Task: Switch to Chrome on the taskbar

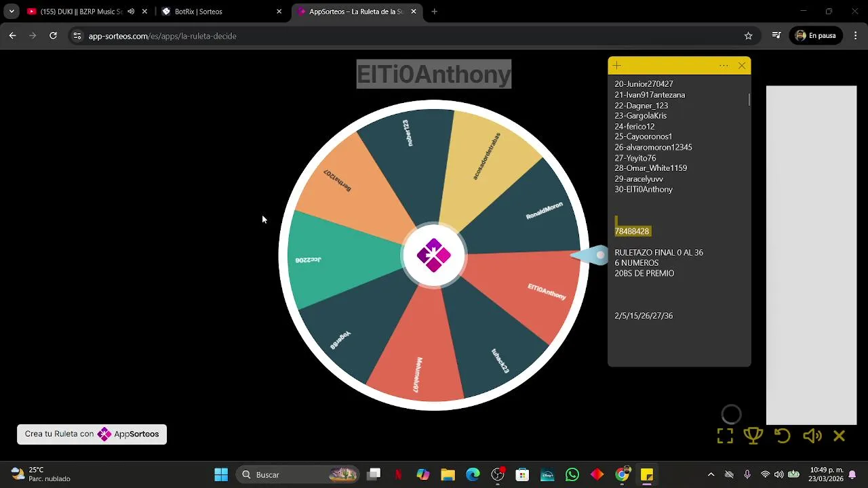Action: pos(622,474)
